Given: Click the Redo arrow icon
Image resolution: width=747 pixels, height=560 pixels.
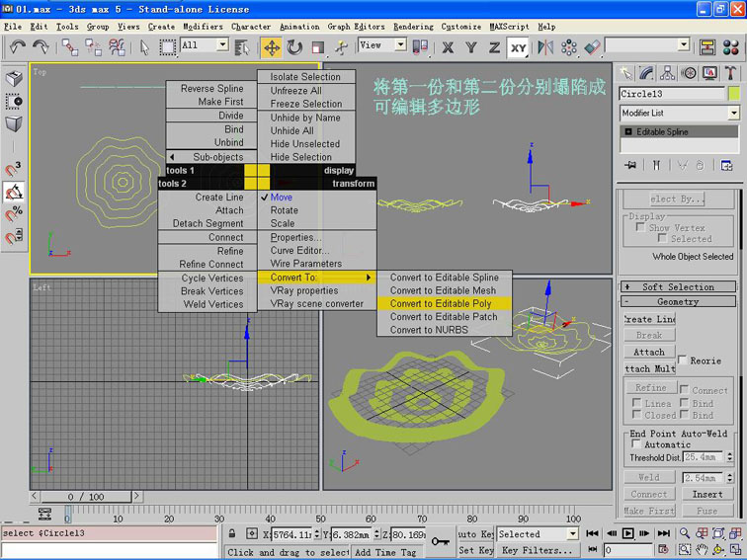Looking at the screenshot, I should coord(41,47).
